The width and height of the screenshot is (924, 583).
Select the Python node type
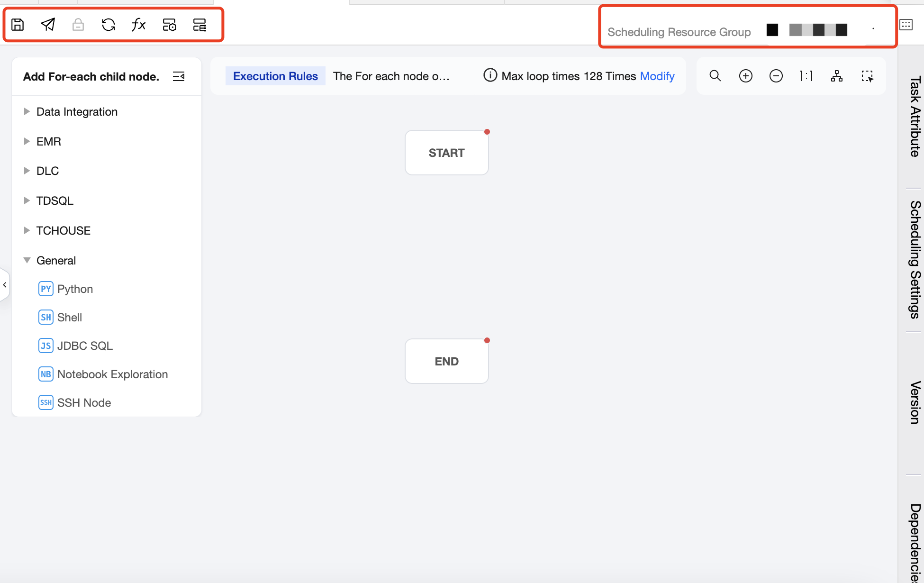point(74,289)
